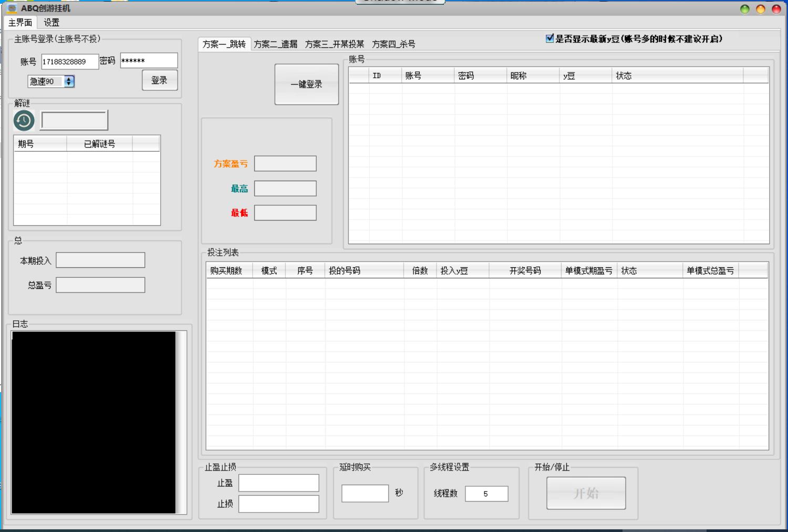Click the 期号 column header

click(x=40, y=144)
